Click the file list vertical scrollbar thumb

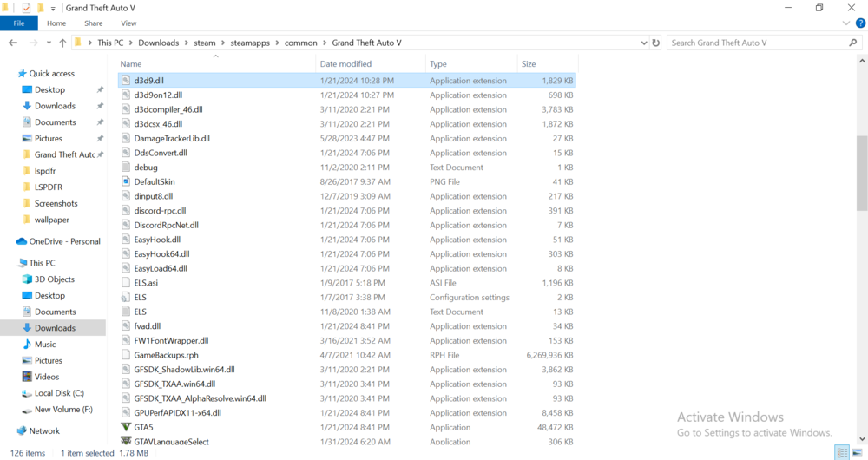[862, 174]
